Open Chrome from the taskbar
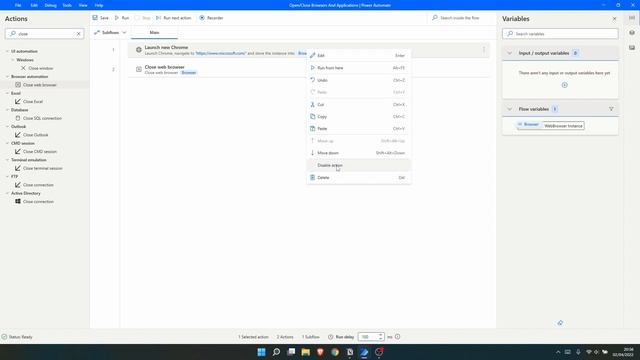The width and height of the screenshot is (640, 360). [335, 352]
